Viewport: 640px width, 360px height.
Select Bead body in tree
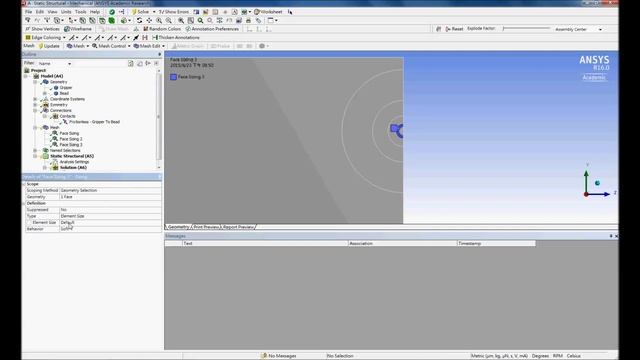click(x=64, y=93)
